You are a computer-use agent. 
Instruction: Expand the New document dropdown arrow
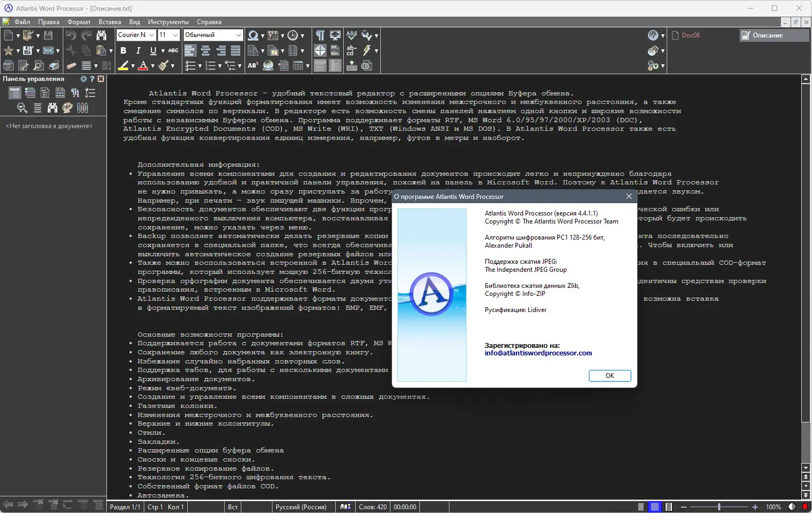pyautogui.click(x=18, y=36)
